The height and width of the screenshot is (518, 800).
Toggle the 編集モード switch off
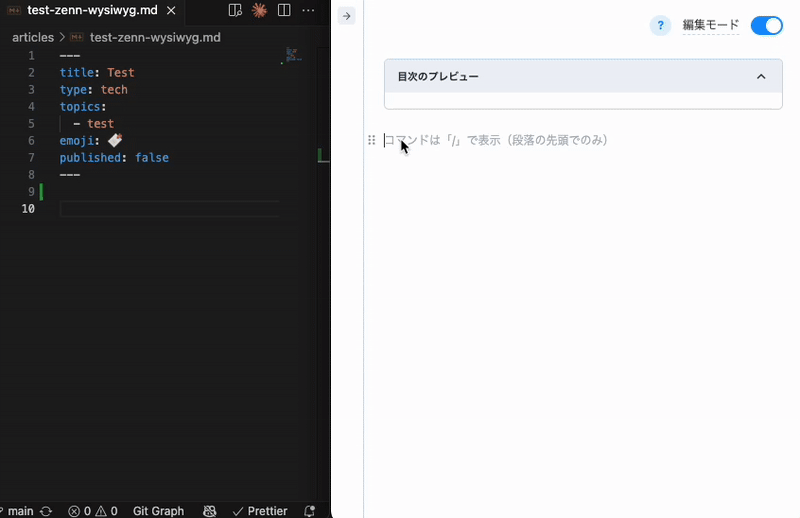tap(766, 25)
